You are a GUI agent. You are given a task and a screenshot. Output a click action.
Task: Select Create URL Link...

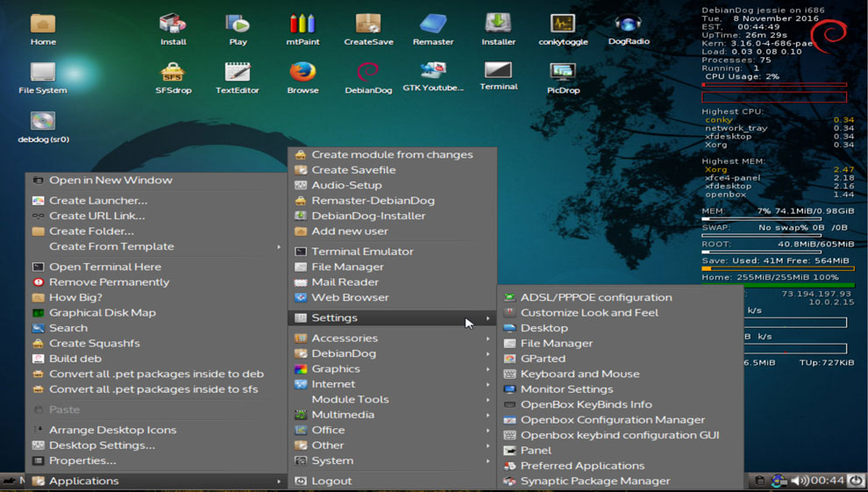tap(156, 216)
